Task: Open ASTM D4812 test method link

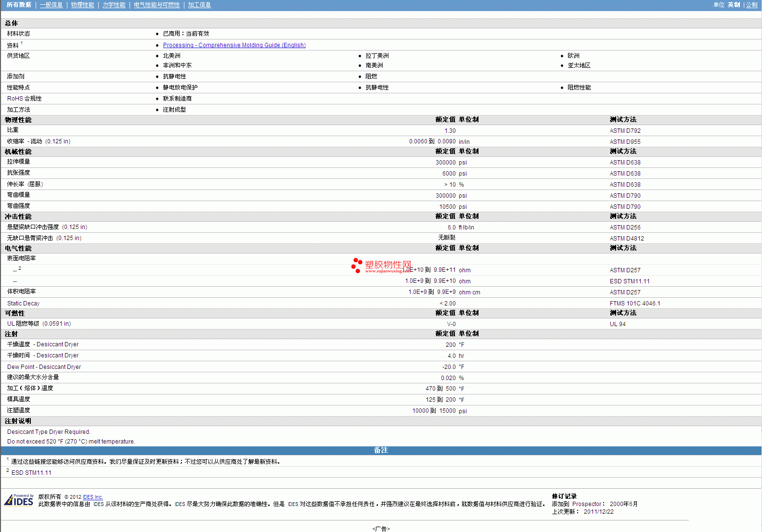Action: 626,239
